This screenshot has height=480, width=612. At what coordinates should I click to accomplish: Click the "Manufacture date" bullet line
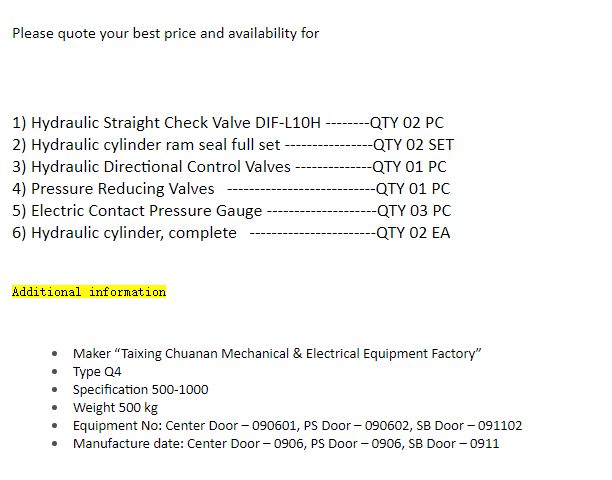pos(250,443)
